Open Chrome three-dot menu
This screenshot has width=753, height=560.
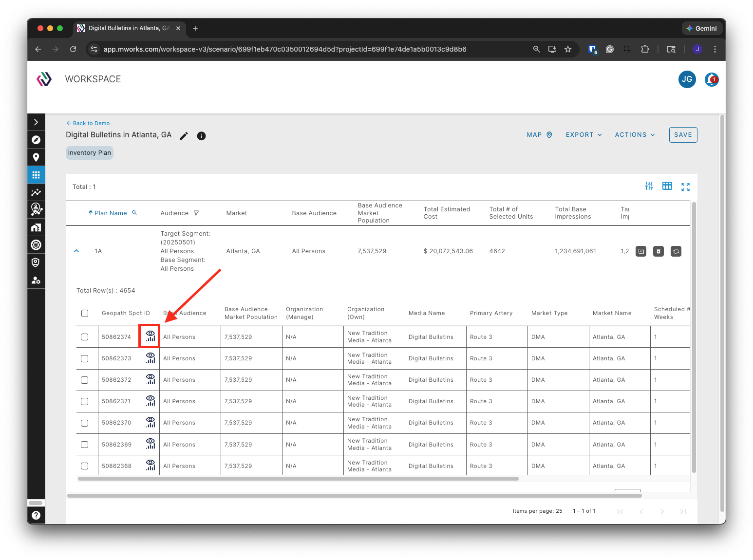coord(715,49)
